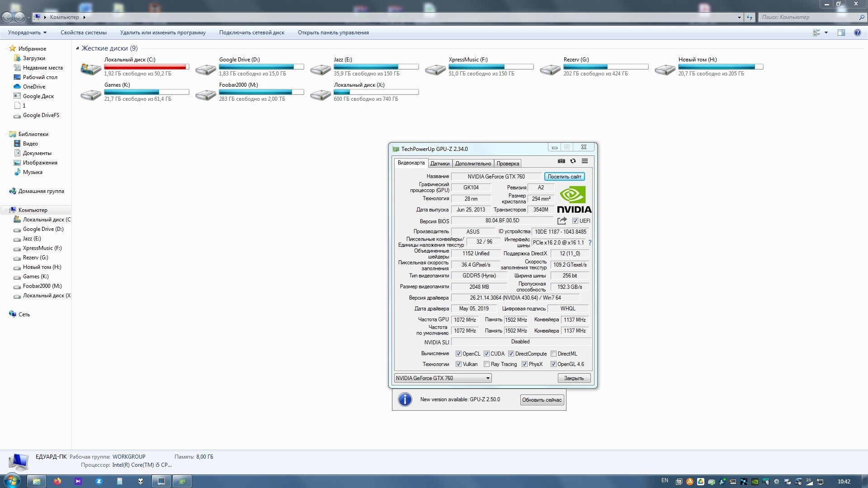Click Свойства системы in toolbar
The width and height of the screenshot is (868, 488).
coord(84,33)
